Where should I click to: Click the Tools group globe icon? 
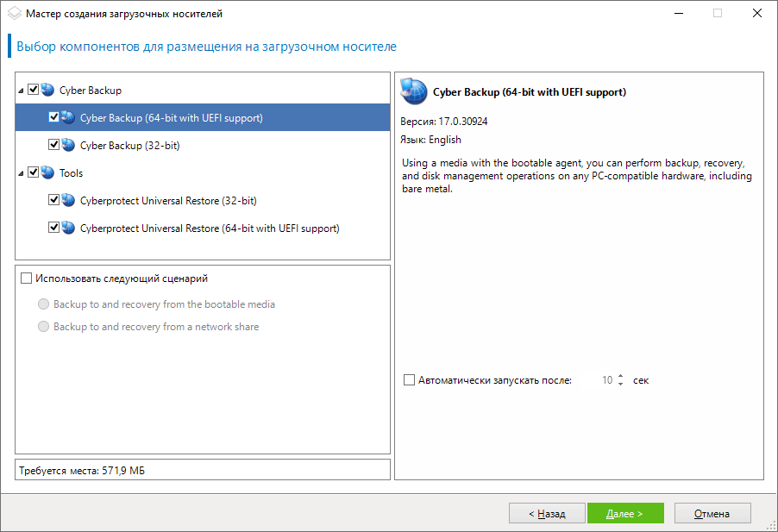pos(47,172)
